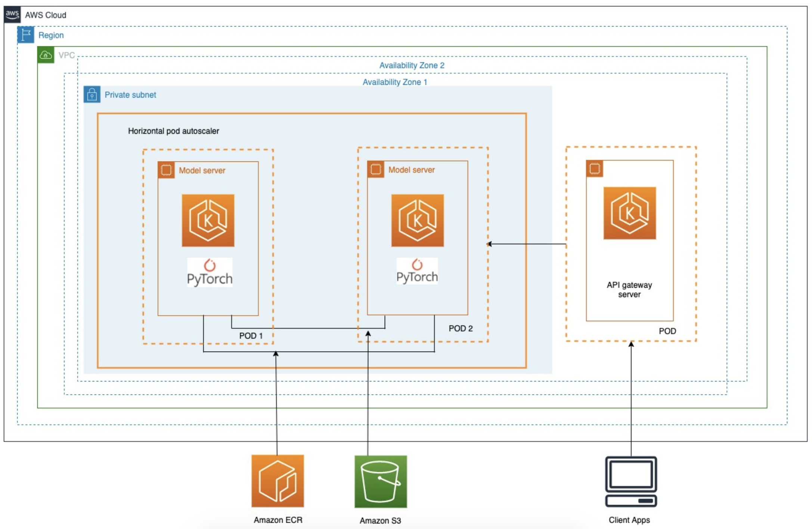
Task: Select the EKS icon in POD 1
Action: [208, 220]
